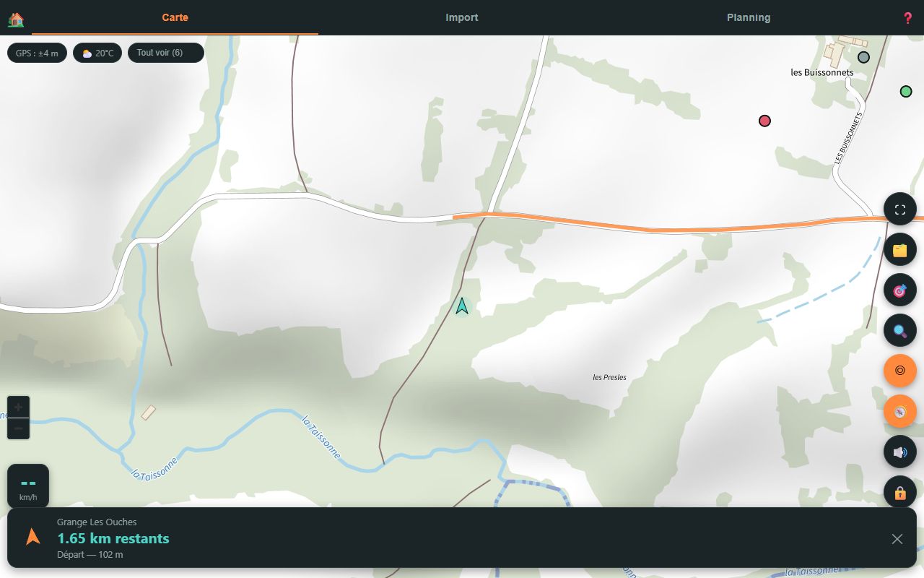Image resolution: width=924 pixels, height=578 pixels.
Task: Zoom in the map with plus
Action: tap(19, 407)
